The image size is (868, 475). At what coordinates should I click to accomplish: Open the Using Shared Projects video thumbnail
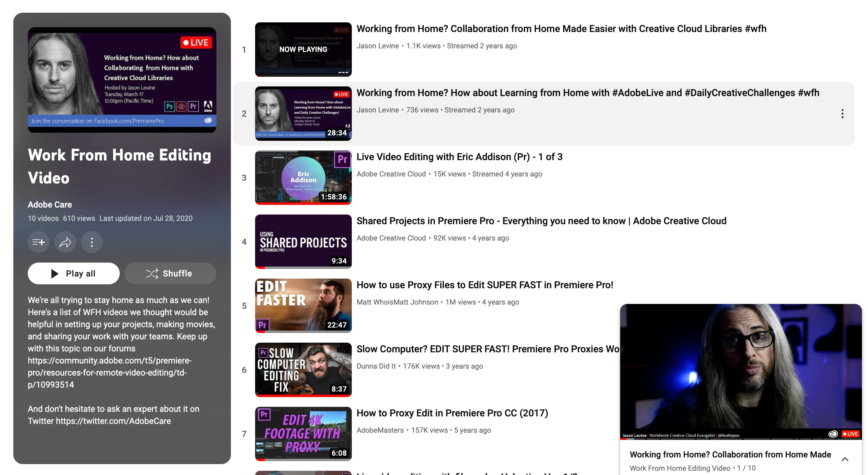pyautogui.click(x=303, y=241)
